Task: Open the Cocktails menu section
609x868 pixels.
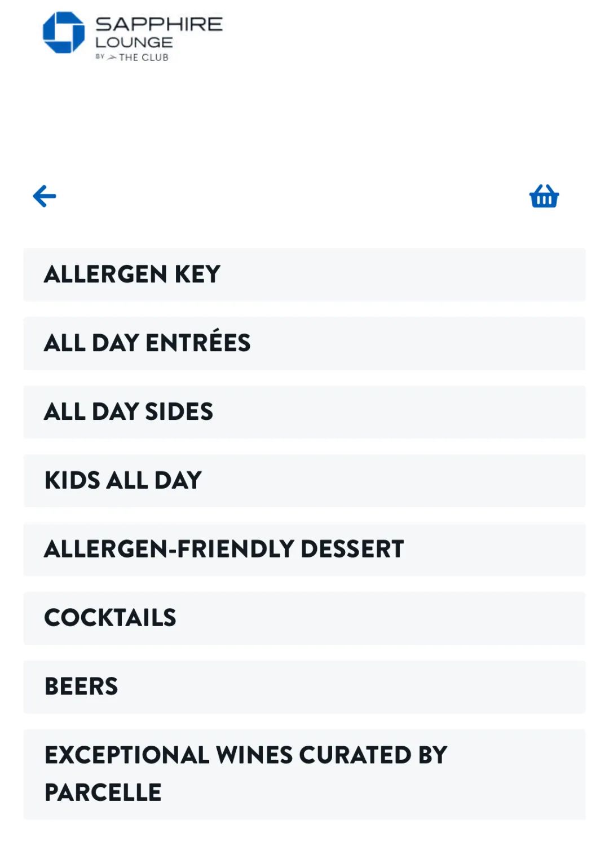Action: point(304,618)
